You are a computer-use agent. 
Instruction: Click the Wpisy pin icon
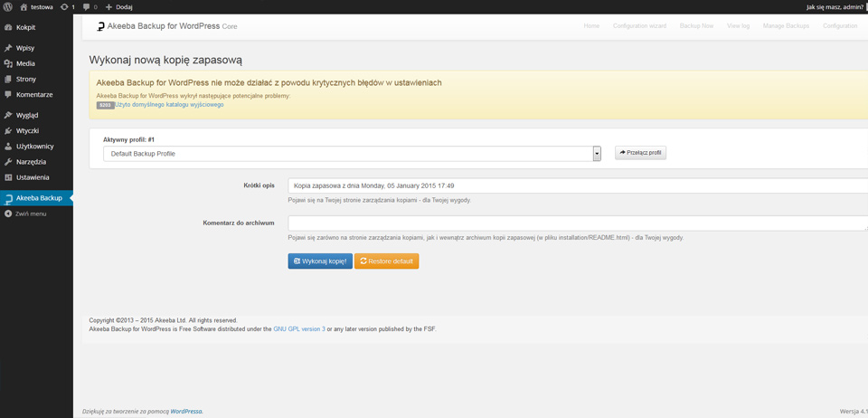point(8,48)
